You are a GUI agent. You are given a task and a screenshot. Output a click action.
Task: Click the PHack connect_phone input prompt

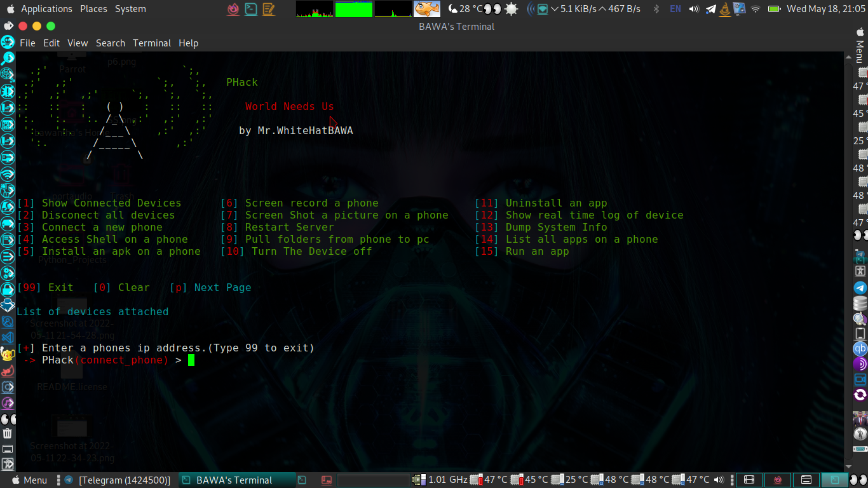(190, 360)
